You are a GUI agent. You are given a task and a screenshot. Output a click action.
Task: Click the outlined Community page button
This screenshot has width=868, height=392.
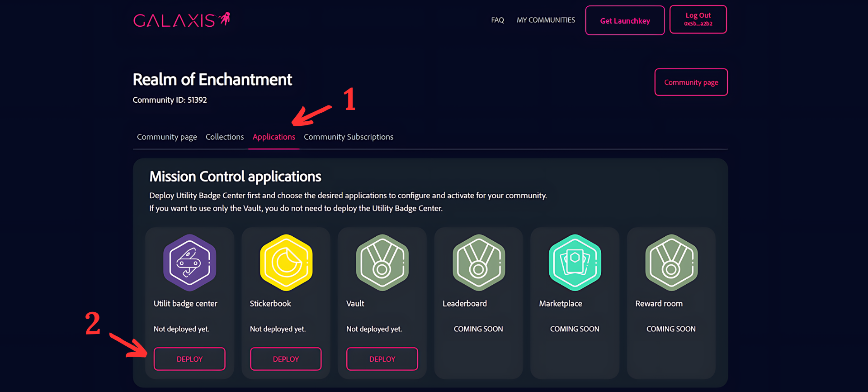[x=691, y=82]
